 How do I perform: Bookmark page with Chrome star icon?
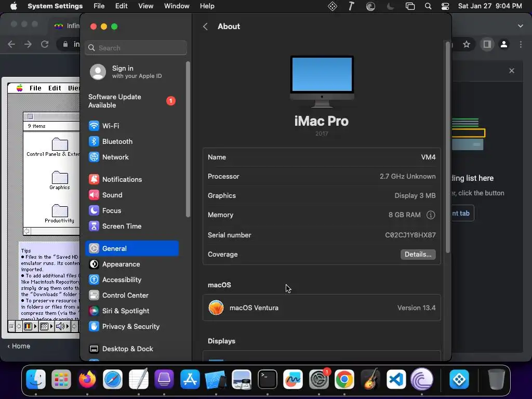(467, 44)
